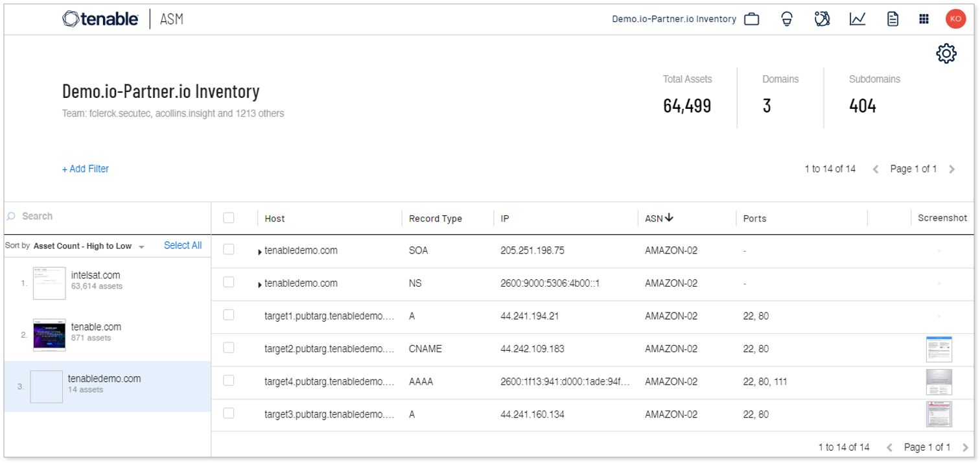Open the KO user avatar menu

click(955, 19)
